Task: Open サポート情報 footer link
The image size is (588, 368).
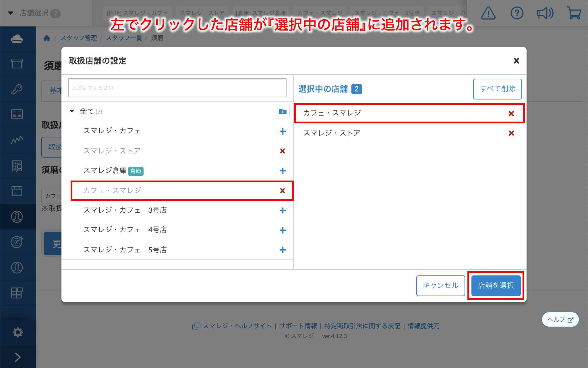Action: [298, 326]
